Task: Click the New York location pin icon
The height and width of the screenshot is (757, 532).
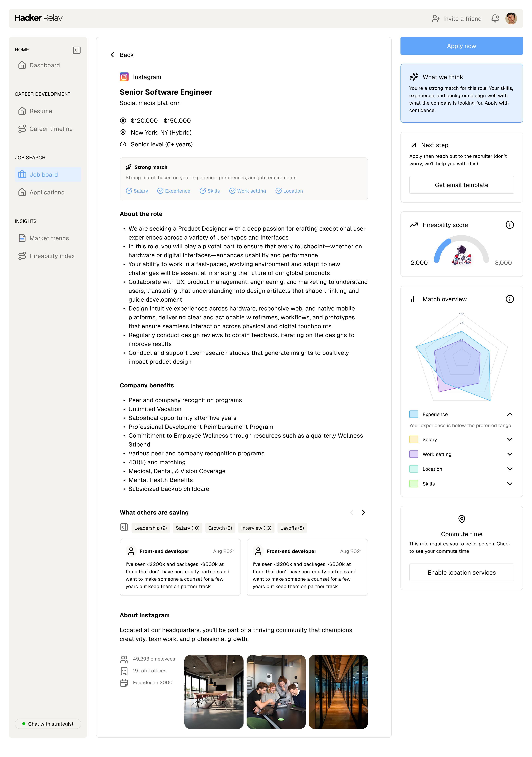Action: point(123,132)
